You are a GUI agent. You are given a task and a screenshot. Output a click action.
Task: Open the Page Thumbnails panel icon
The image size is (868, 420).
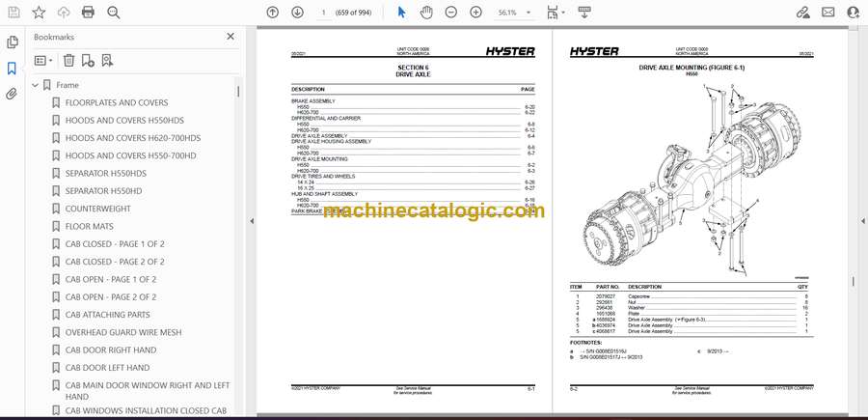coord(13,42)
